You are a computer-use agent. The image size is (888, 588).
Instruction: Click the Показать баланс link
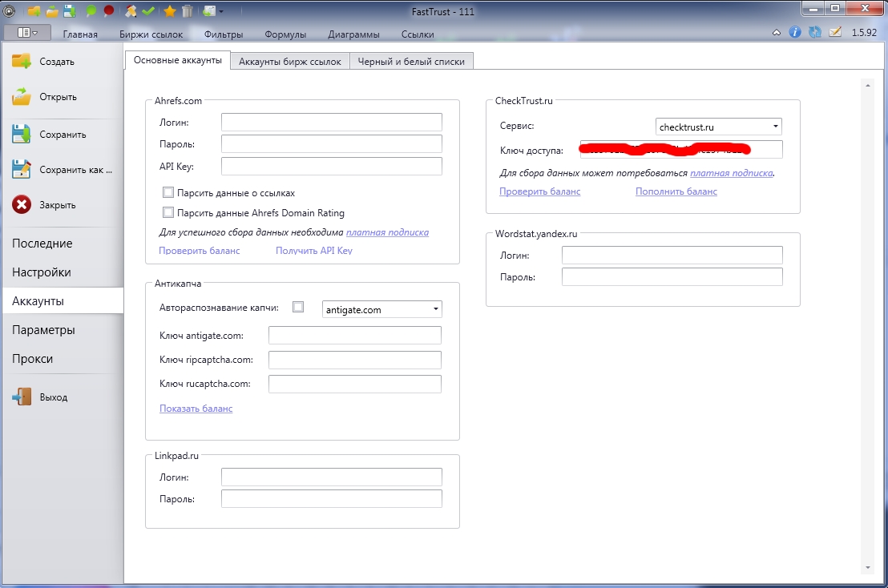(196, 408)
